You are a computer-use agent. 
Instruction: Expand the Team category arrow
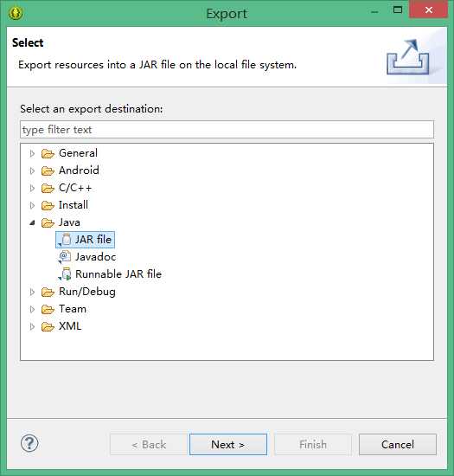point(32,309)
